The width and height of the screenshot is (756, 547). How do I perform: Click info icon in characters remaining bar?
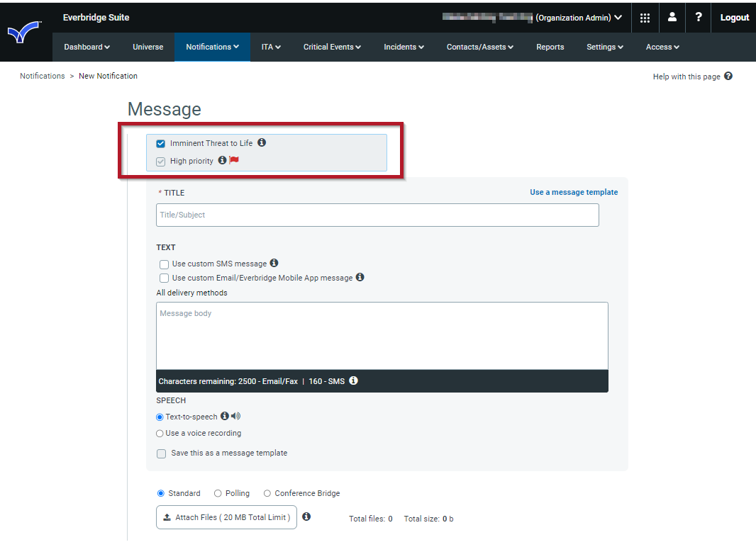[x=353, y=380]
